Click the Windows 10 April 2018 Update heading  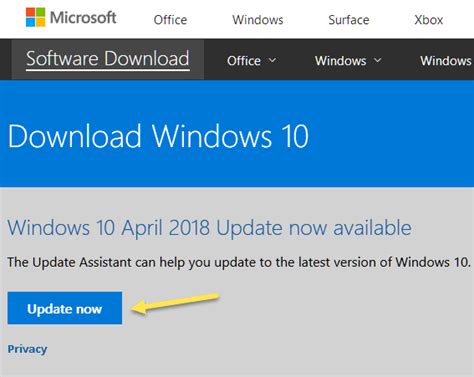209,228
